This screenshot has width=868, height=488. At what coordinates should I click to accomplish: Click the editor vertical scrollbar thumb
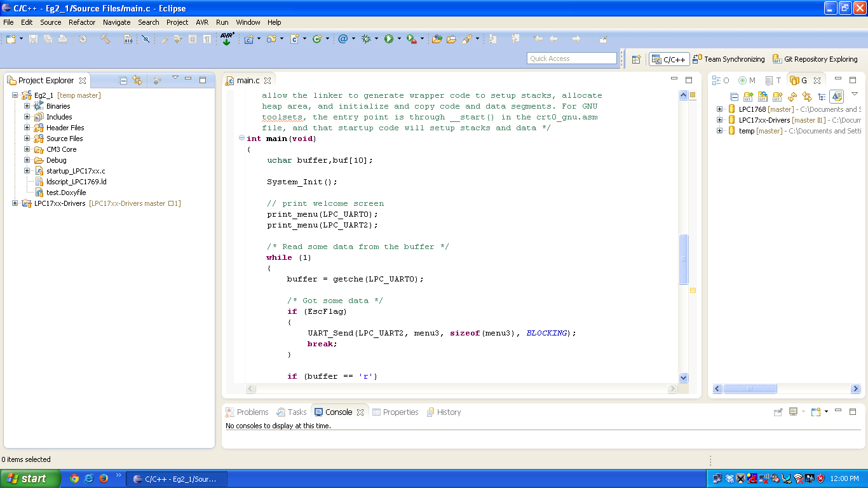(x=684, y=259)
